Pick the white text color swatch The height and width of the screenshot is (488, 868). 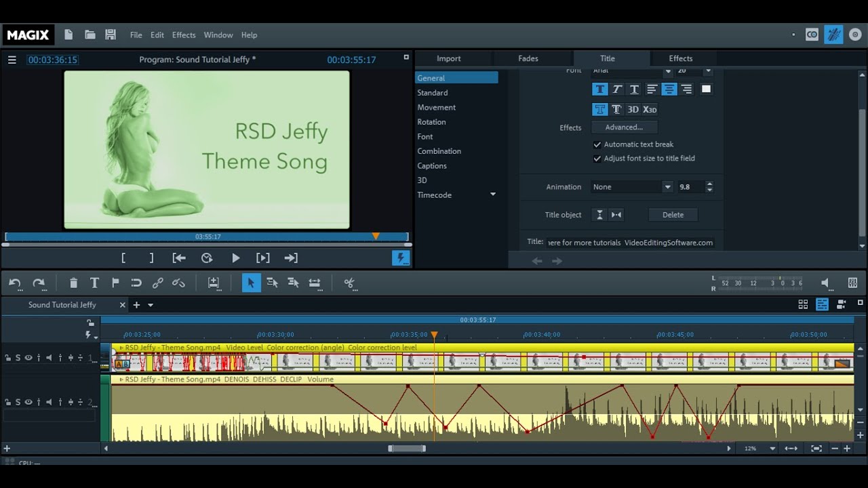(x=706, y=89)
